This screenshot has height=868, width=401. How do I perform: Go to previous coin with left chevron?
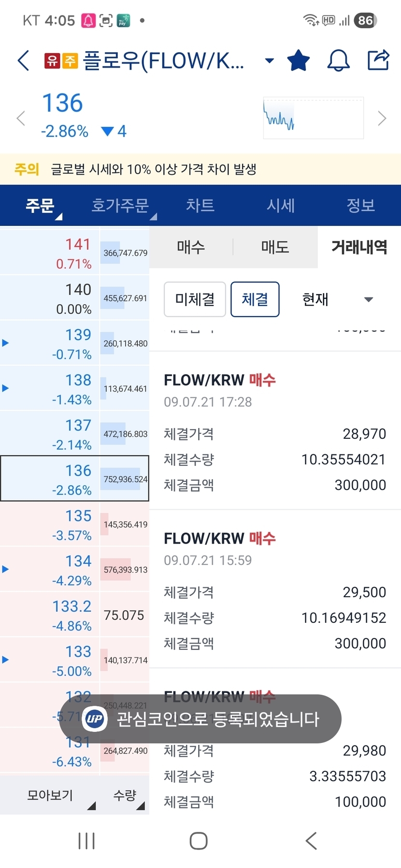[x=21, y=118]
